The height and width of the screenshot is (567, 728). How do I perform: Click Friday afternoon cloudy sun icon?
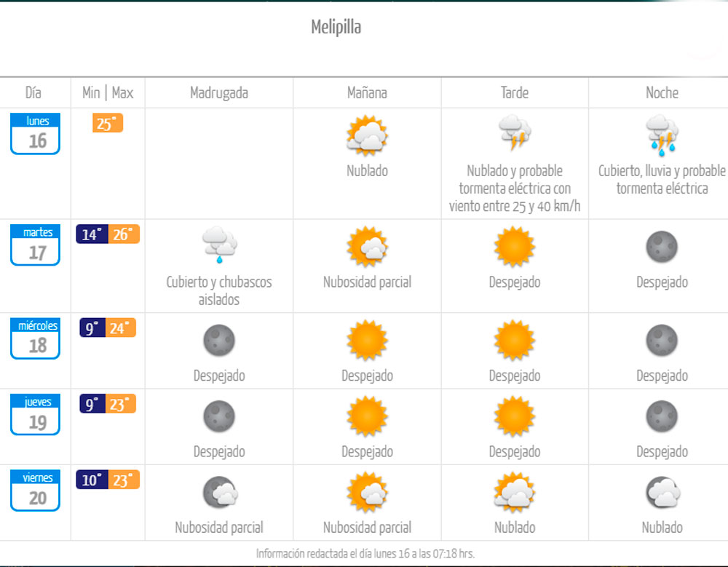coord(515,493)
